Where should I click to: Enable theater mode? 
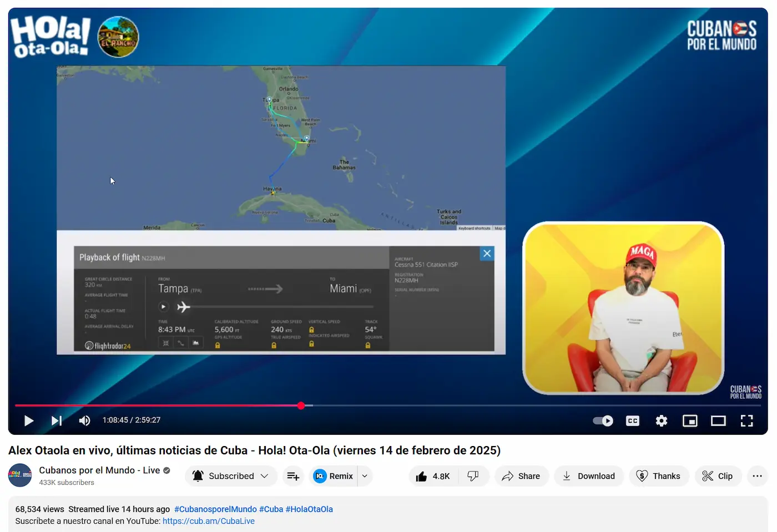click(x=718, y=420)
